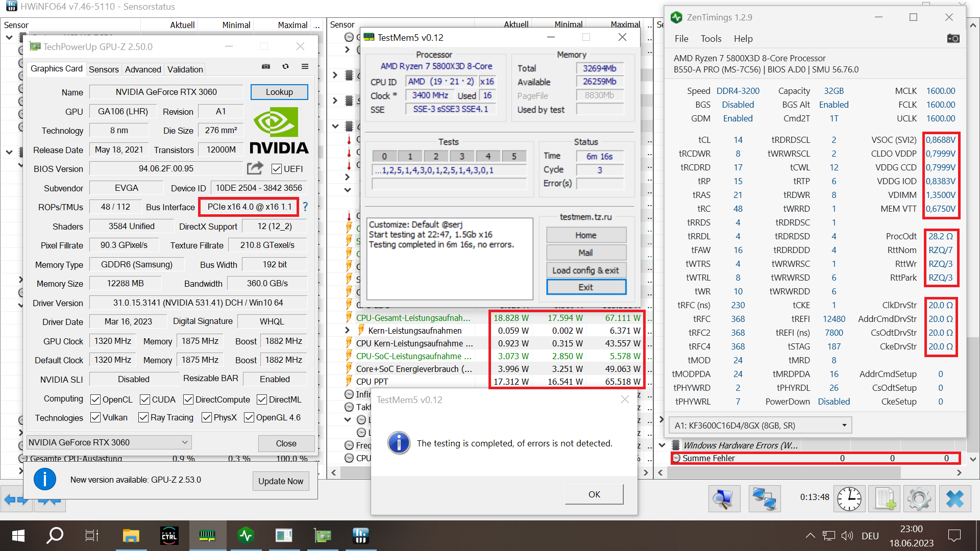Image resolution: width=980 pixels, height=551 pixels.
Task: Click HWiNFO networked computers icon
Action: tap(764, 498)
